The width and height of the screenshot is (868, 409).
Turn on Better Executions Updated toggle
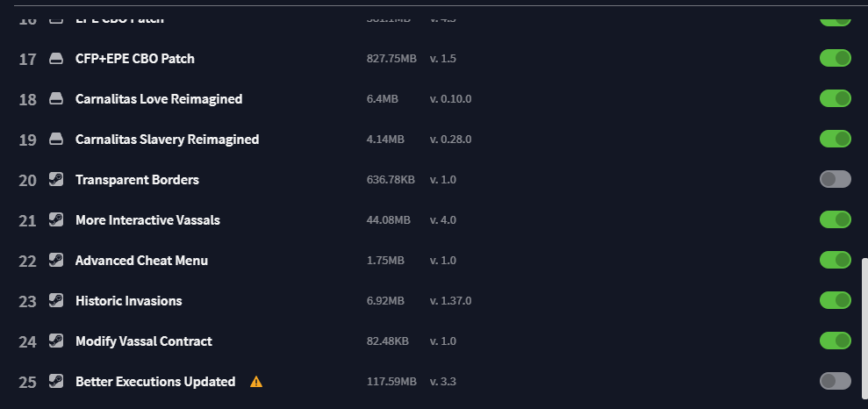pos(835,381)
